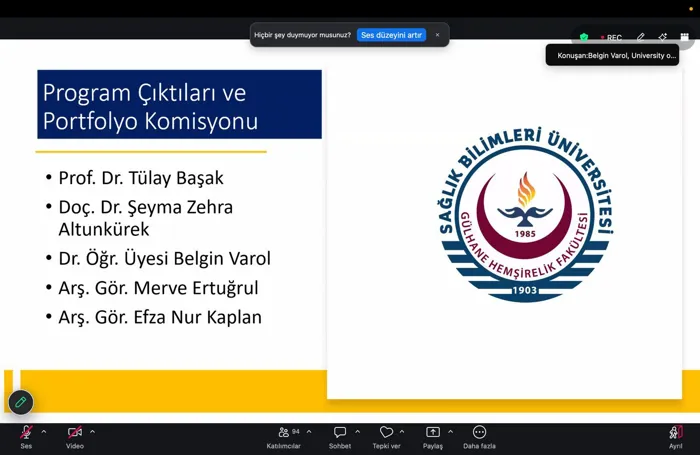Expand the arrow beside Paylaş
This screenshot has height=455, width=700.
[x=450, y=432]
